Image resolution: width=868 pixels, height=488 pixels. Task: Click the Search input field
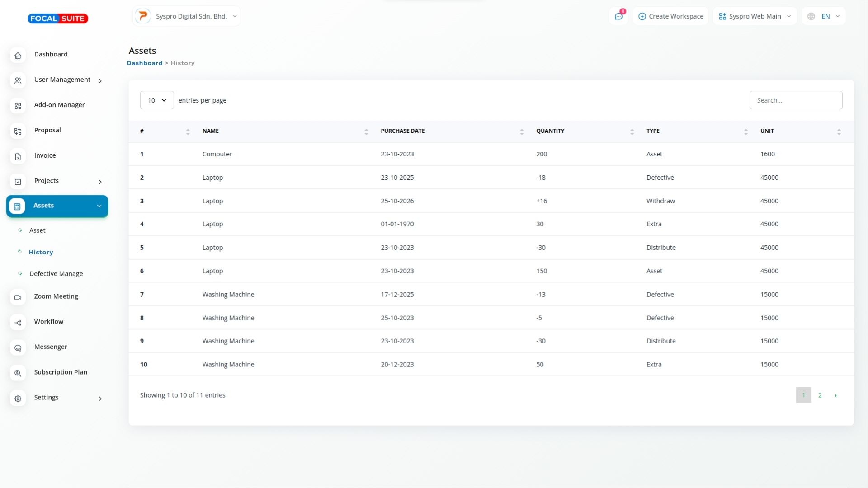coord(796,100)
